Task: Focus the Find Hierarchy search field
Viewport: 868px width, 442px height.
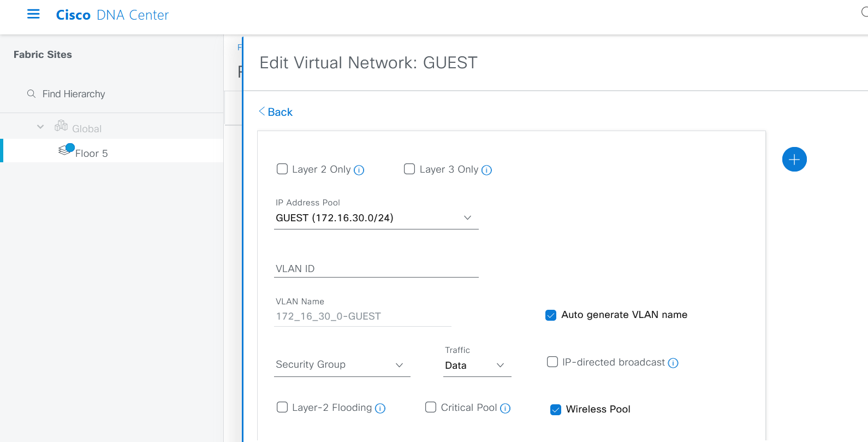Action: (73, 94)
